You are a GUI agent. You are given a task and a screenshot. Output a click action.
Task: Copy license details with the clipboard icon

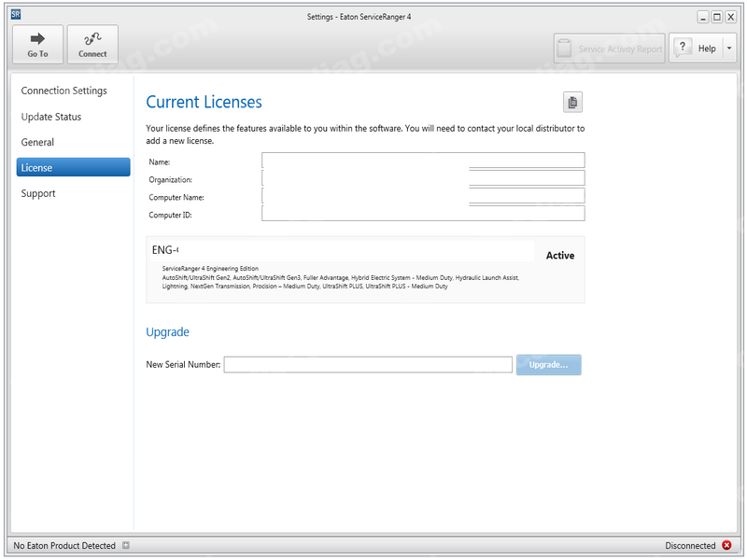[x=572, y=103]
